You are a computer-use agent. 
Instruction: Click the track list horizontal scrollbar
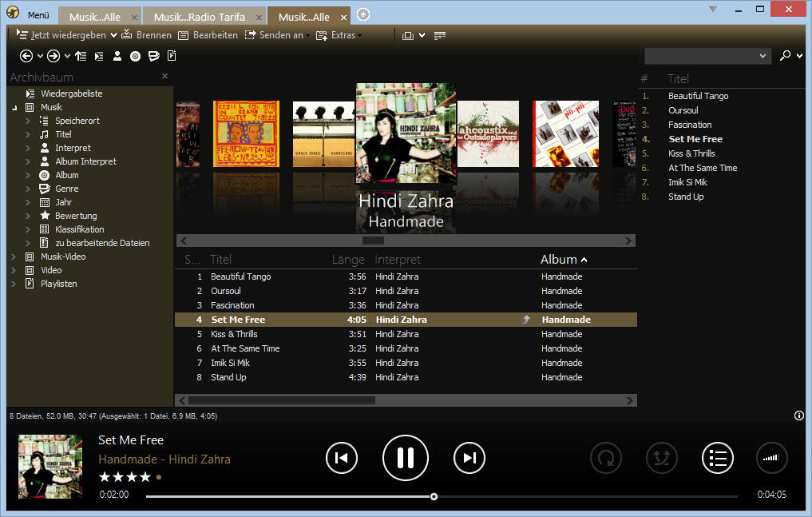[x=406, y=400]
